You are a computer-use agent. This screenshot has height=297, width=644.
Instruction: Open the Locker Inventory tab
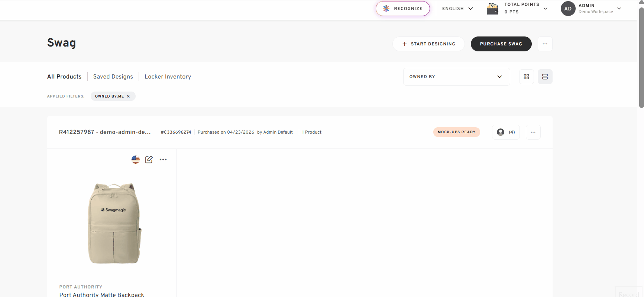[168, 77]
